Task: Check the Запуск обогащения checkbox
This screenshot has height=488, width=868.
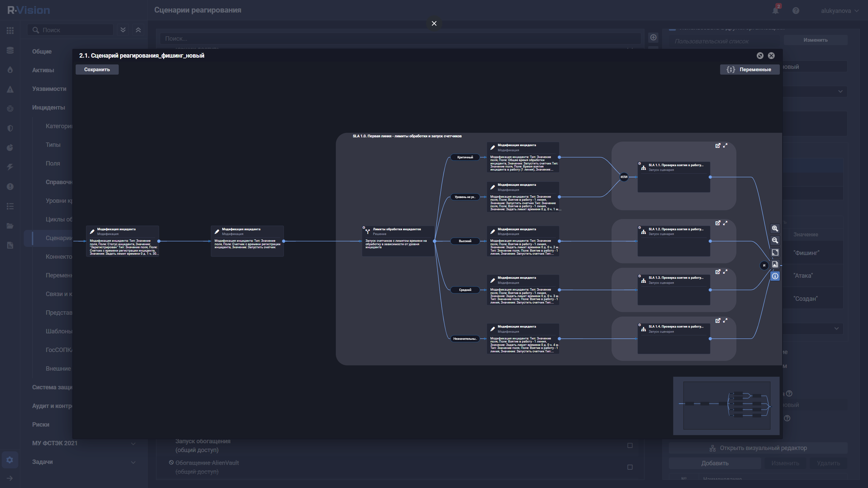Action: pyautogui.click(x=630, y=445)
